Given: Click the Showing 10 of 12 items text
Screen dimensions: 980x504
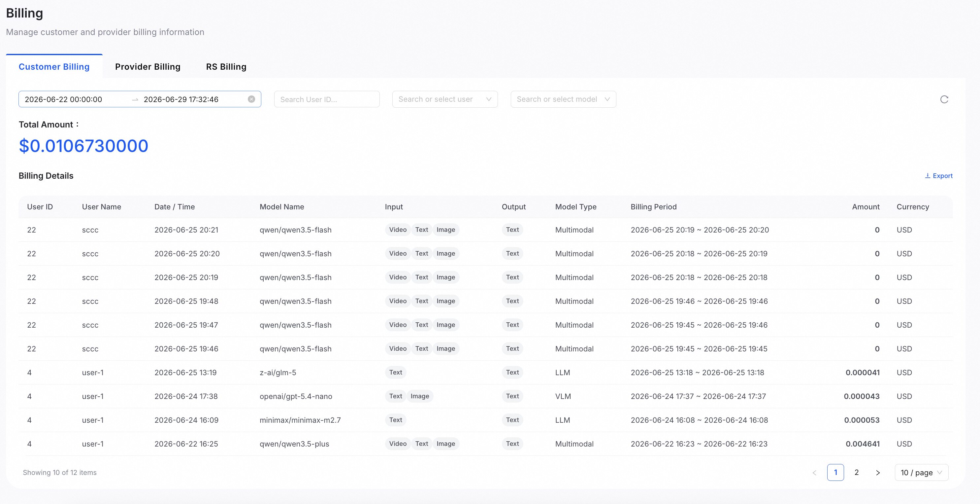Looking at the screenshot, I should (x=60, y=472).
